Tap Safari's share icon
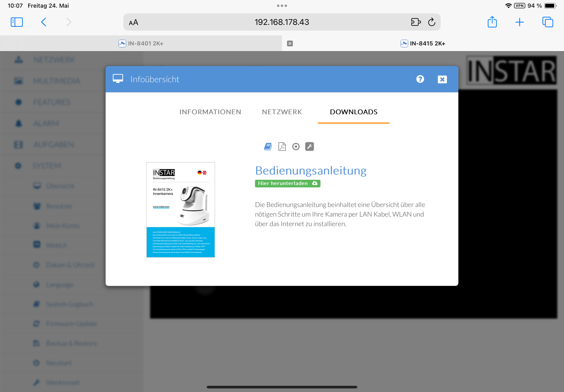Viewport: 564px width, 392px height. [x=492, y=22]
